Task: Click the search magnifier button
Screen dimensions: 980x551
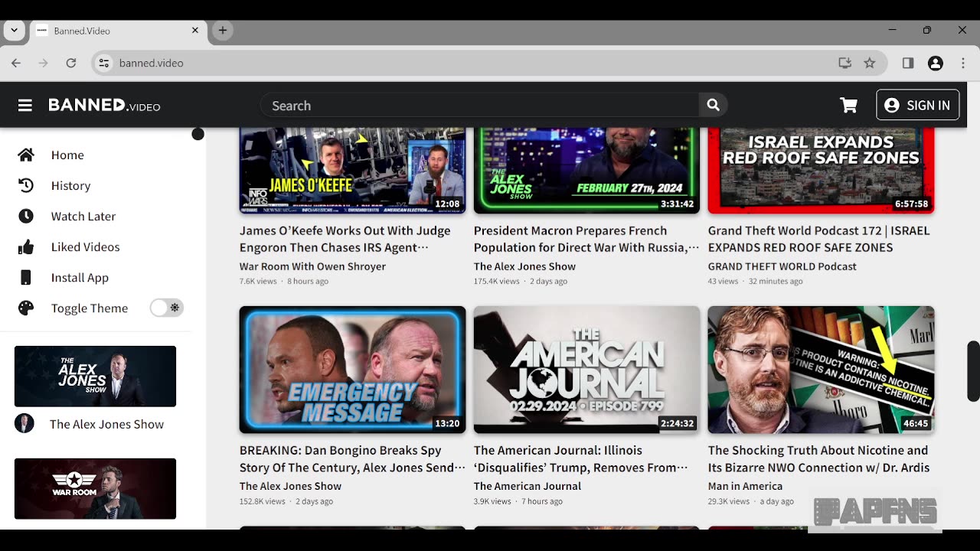Action: [713, 106]
